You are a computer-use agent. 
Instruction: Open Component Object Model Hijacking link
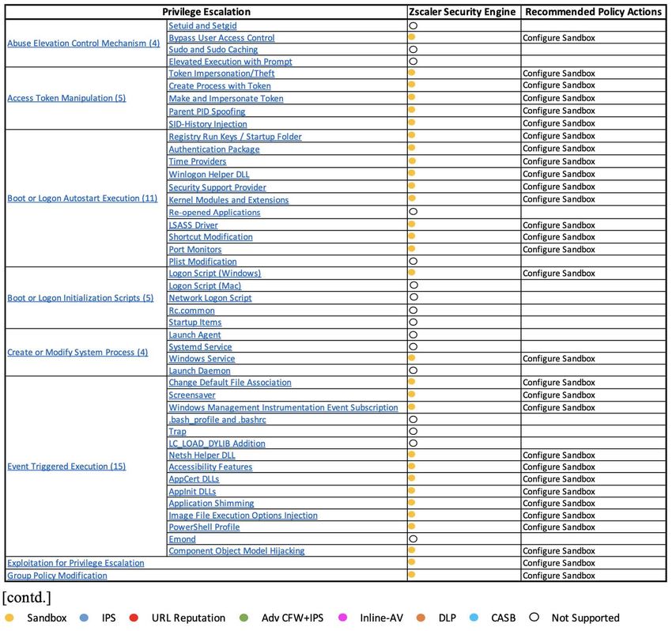pos(236,551)
